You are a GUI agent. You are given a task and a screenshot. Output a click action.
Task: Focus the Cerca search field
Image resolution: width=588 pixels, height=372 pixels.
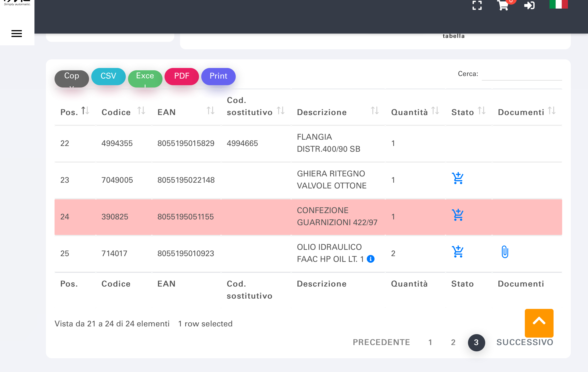[521, 75]
